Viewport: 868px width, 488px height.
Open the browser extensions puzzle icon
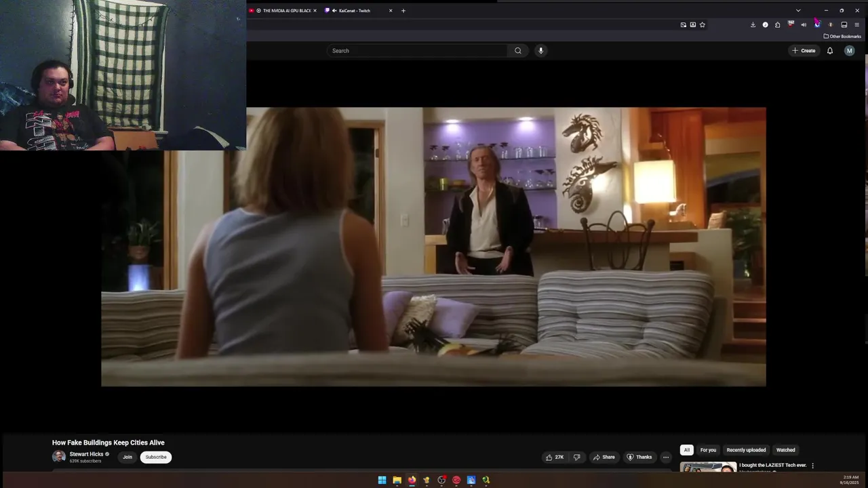pyautogui.click(x=778, y=25)
